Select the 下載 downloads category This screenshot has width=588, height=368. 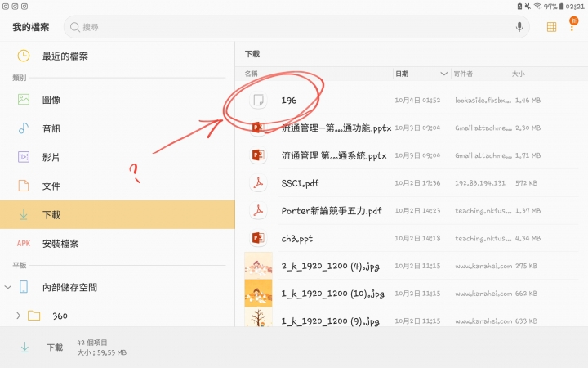(118, 214)
